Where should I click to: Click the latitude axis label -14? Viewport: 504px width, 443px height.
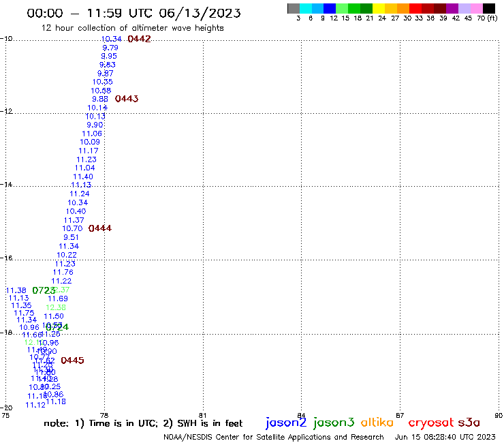coord(6,185)
